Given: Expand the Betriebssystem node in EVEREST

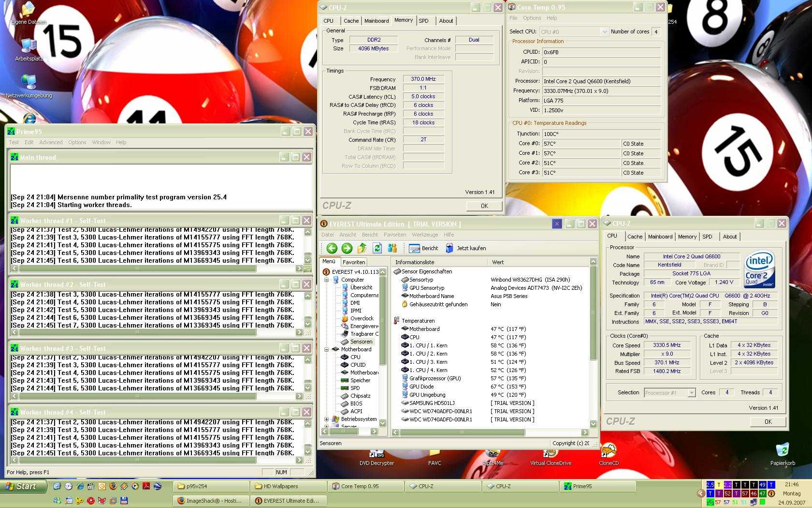Looking at the screenshot, I should [327, 419].
